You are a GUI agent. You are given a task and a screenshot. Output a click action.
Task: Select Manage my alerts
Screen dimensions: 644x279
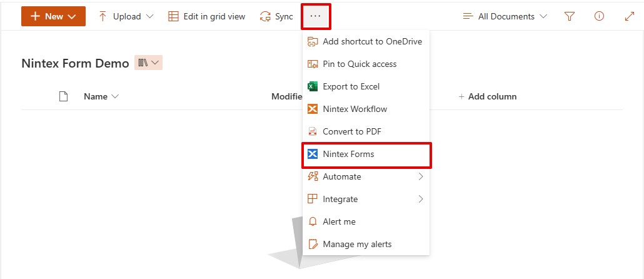[366, 245]
